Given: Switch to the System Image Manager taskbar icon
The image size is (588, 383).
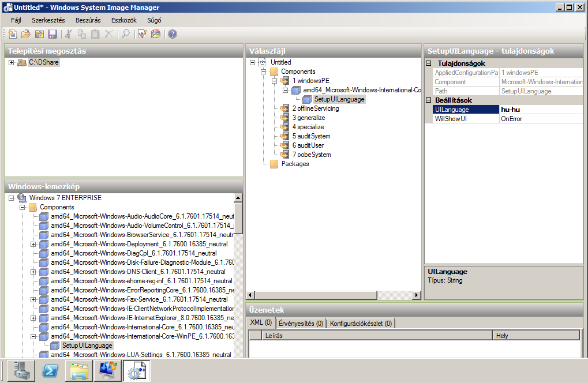Looking at the screenshot, I should pos(137,371).
